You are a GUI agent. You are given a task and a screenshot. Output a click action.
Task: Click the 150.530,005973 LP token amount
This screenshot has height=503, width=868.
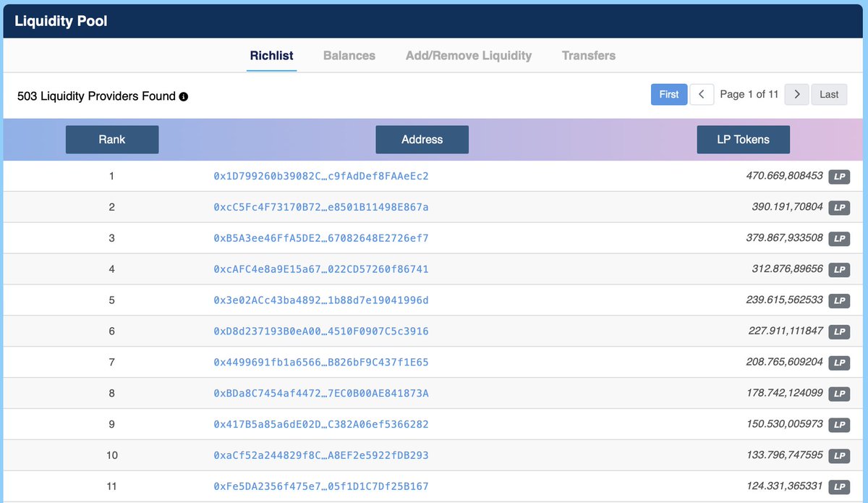(785, 425)
